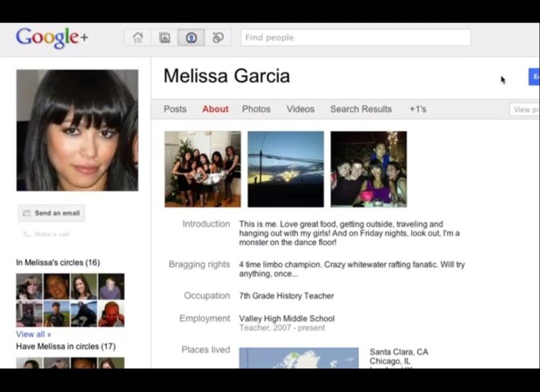This screenshot has height=392, width=540.
Task: Switch to the Videos tab
Action: 300,109
